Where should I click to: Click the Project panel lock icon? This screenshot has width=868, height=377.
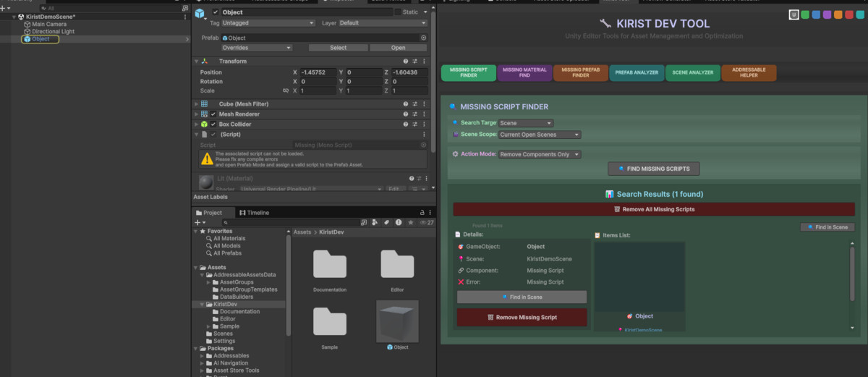(422, 213)
